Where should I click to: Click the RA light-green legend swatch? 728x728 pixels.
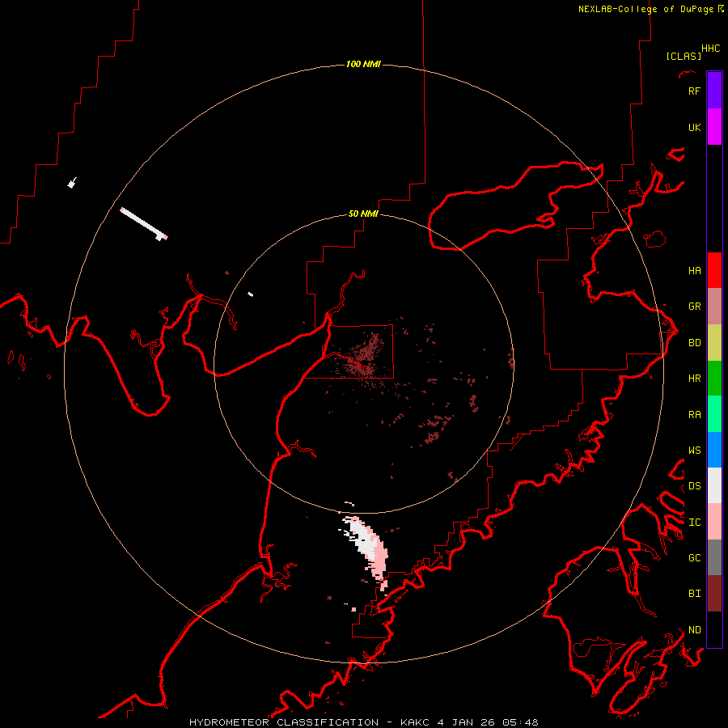(714, 414)
